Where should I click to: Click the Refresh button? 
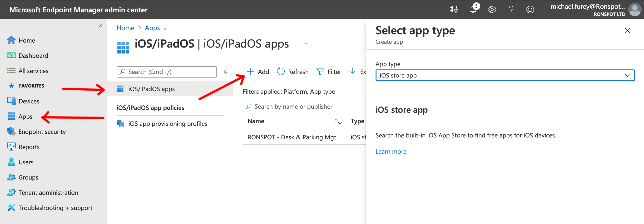click(x=293, y=72)
